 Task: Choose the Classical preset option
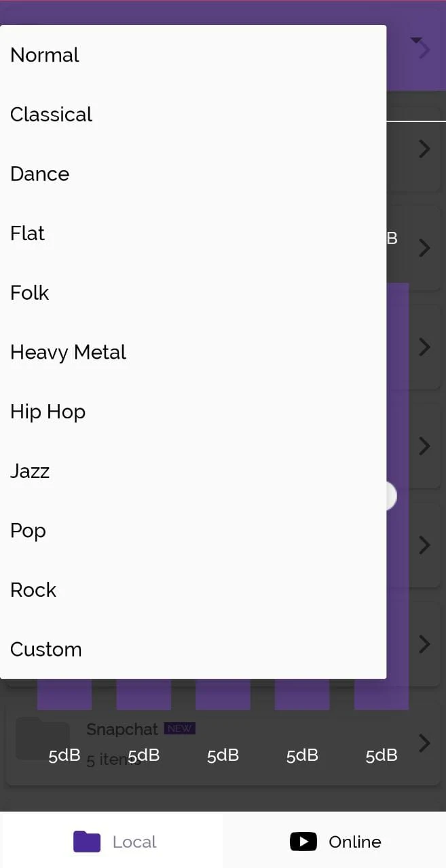pos(52,115)
